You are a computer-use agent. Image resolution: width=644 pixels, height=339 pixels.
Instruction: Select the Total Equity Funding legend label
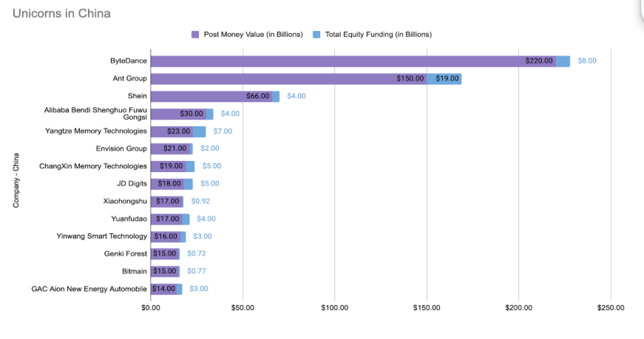379,35
